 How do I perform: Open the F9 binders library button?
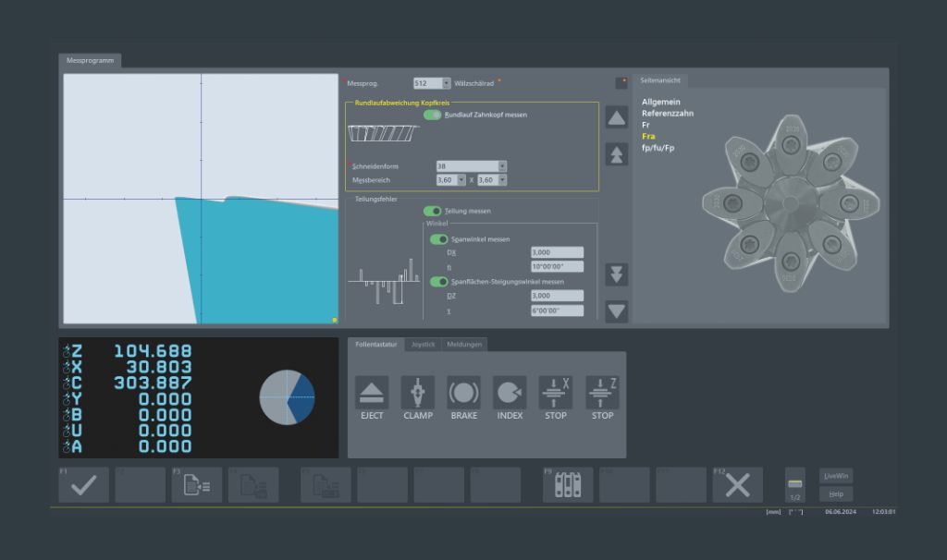(x=567, y=485)
